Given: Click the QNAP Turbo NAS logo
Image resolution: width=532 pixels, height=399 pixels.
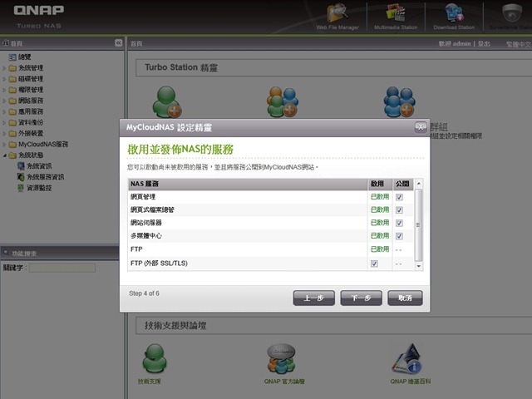Looking at the screenshot, I should (x=39, y=16).
